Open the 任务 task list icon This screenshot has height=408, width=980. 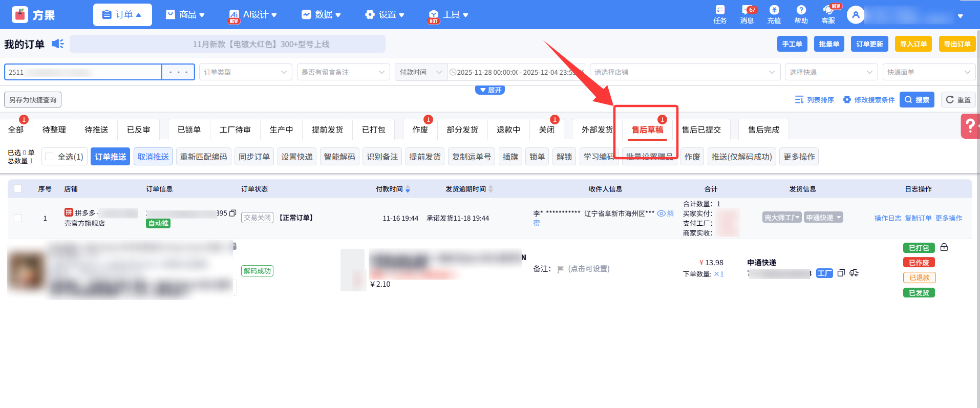[x=720, y=11]
